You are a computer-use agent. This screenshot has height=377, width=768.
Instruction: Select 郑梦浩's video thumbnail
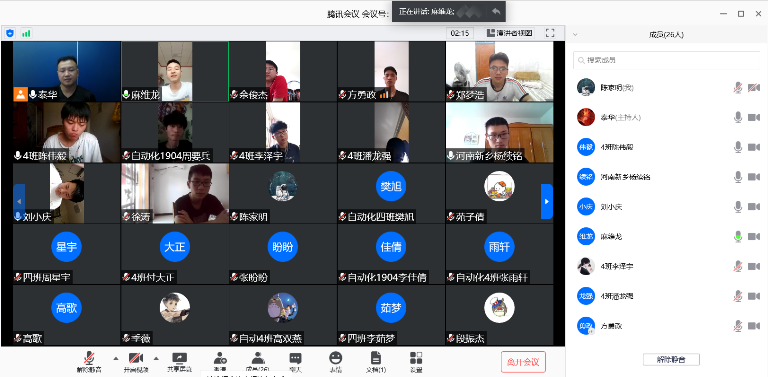point(499,71)
